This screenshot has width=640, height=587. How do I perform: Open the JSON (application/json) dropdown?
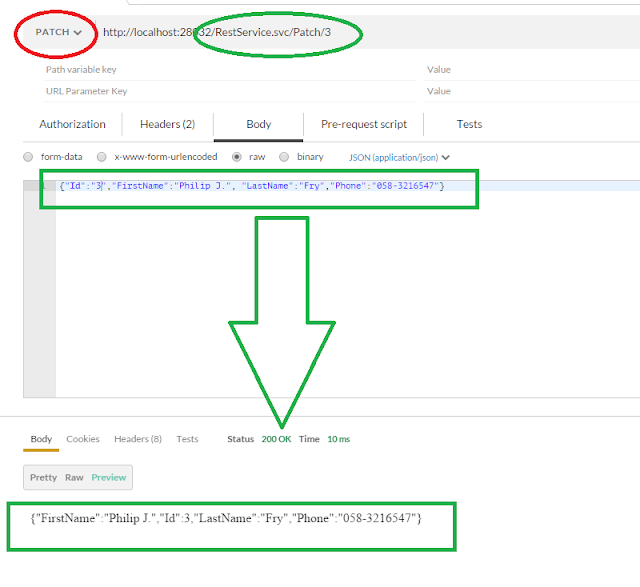click(x=399, y=158)
